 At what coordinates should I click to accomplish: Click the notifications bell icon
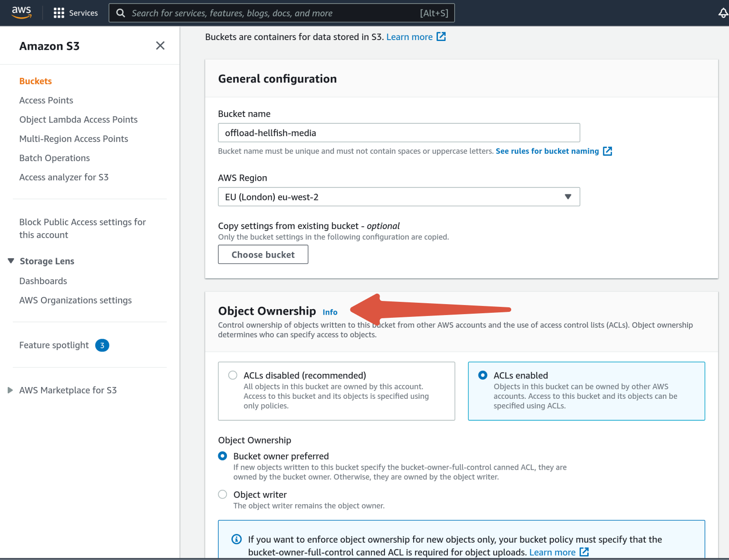(x=723, y=13)
